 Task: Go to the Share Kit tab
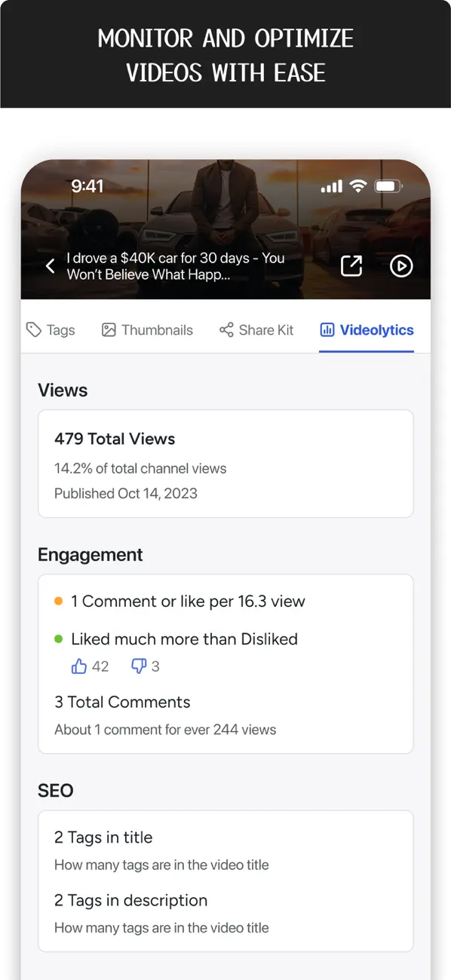tap(256, 330)
